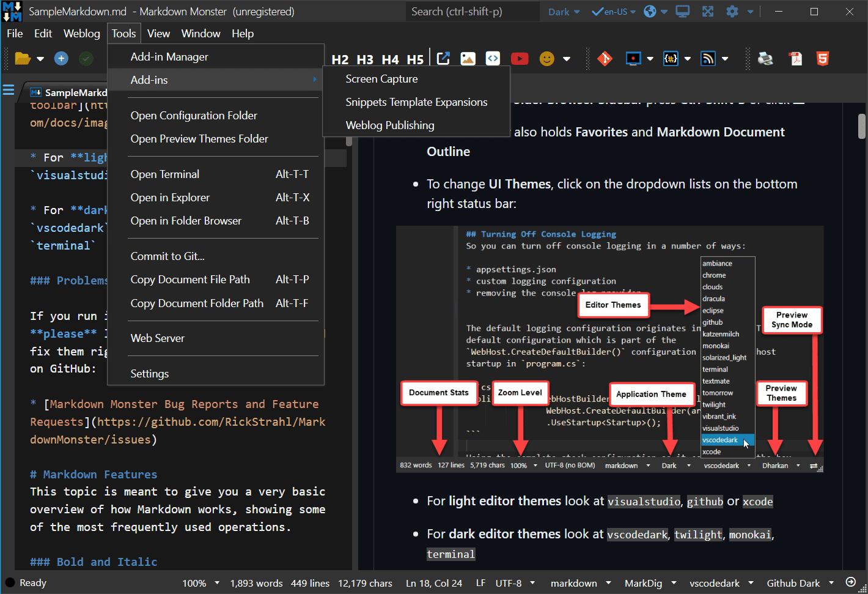
Task: Click the Git commit toolbar icon
Action: point(605,59)
